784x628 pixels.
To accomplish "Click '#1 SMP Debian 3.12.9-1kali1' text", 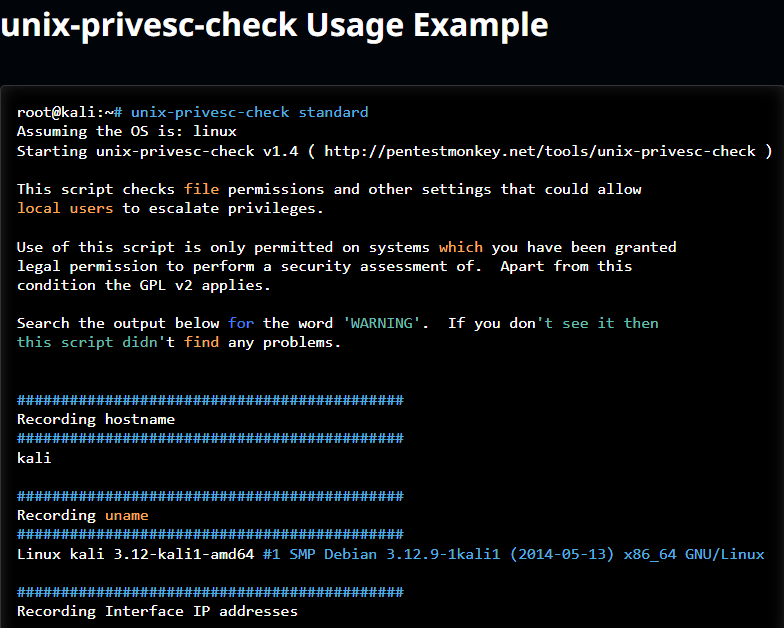I will pyautogui.click(x=382, y=554).
